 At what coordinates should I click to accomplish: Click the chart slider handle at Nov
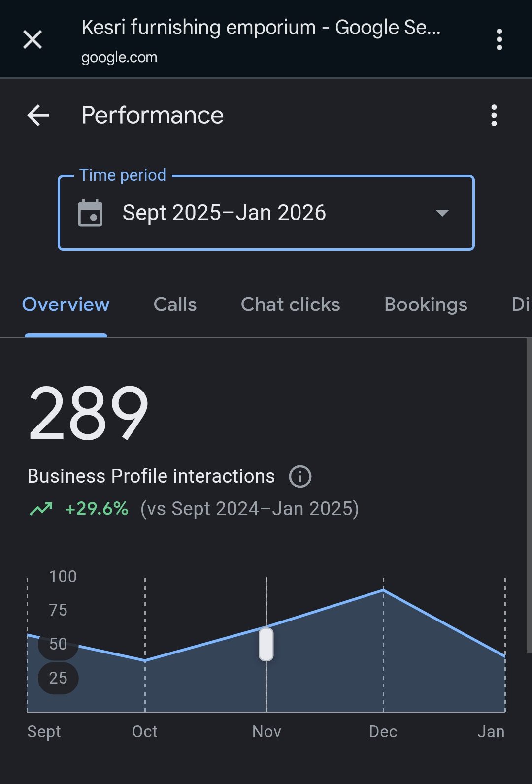266,644
